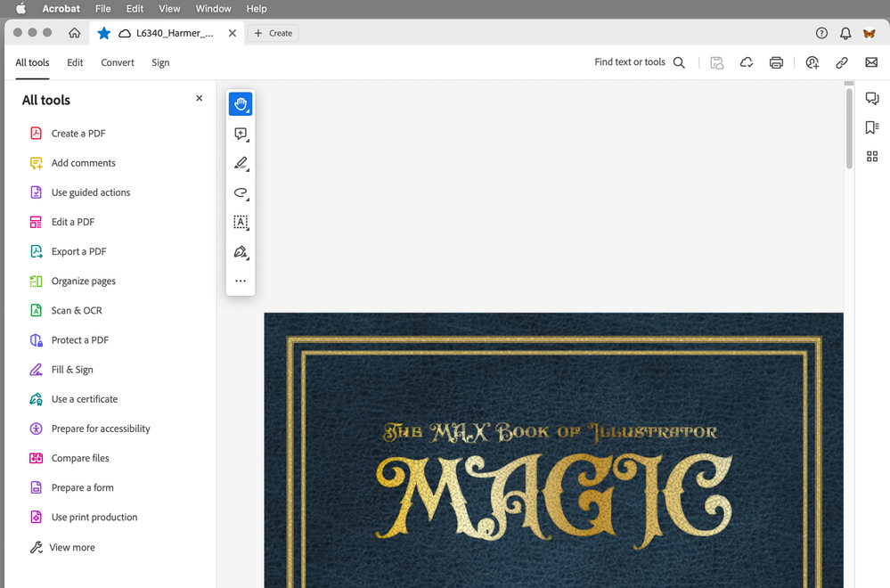Print the document using printer icon
Viewport: 890px width, 588px height.
[x=776, y=62]
